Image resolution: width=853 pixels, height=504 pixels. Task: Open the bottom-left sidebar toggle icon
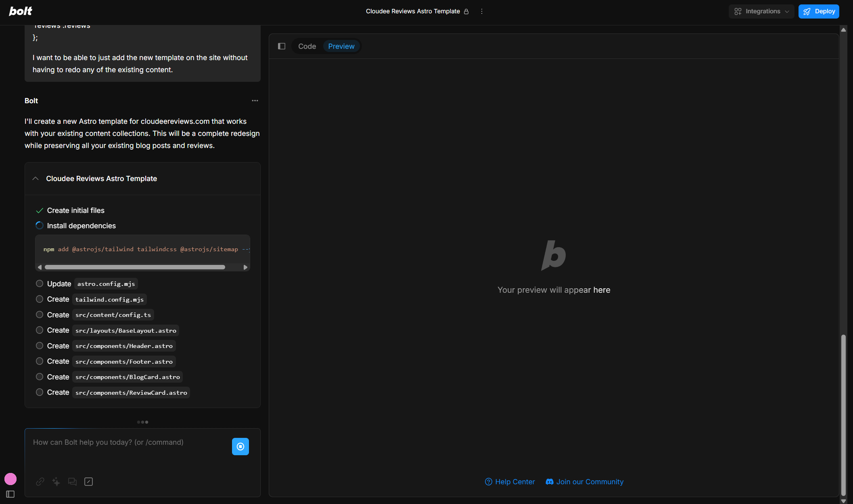pos(10,494)
